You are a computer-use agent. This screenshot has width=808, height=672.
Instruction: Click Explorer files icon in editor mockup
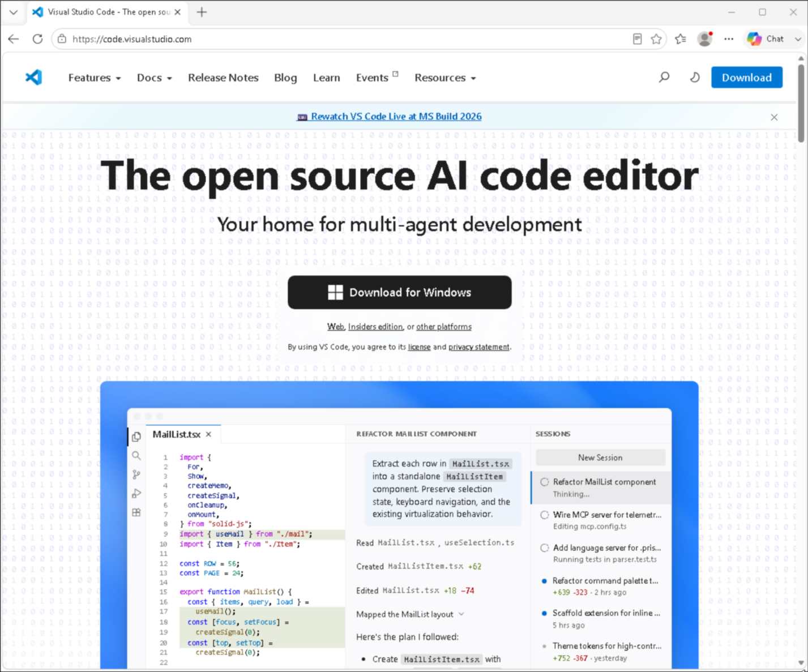pyautogui.click(x=136, y=436)
